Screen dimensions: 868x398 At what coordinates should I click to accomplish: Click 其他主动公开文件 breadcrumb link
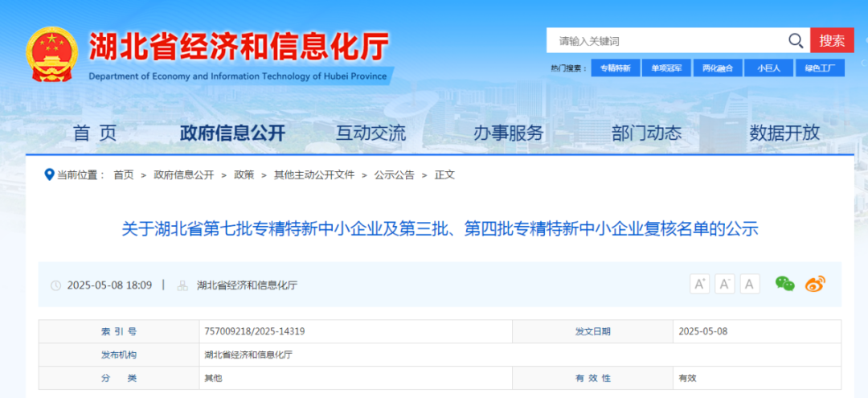313,174
